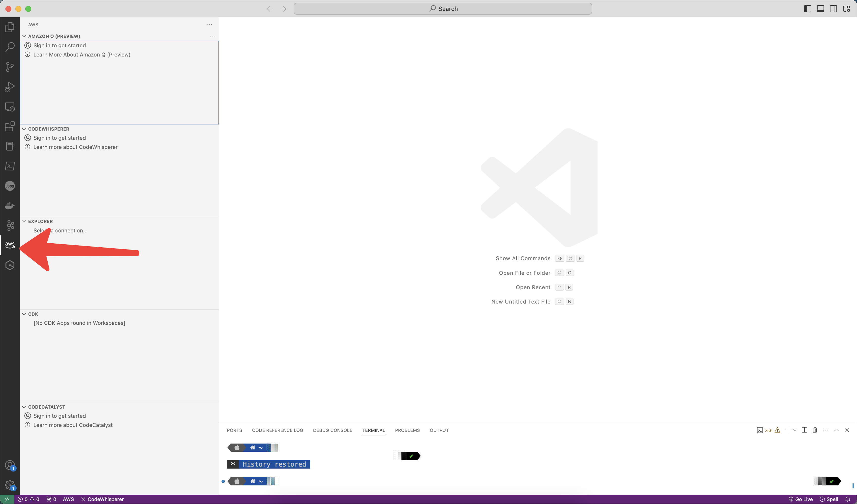Open the new terminal profile dropdown arrow

pos(795,430)
